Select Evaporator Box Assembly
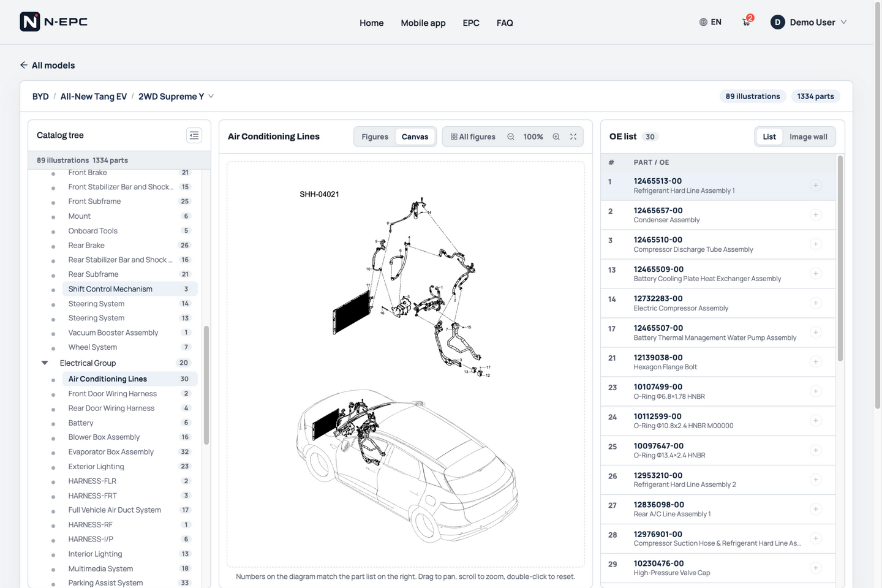Screen dimensions: 882x588 pyautogui.click(x=130, y=452)
